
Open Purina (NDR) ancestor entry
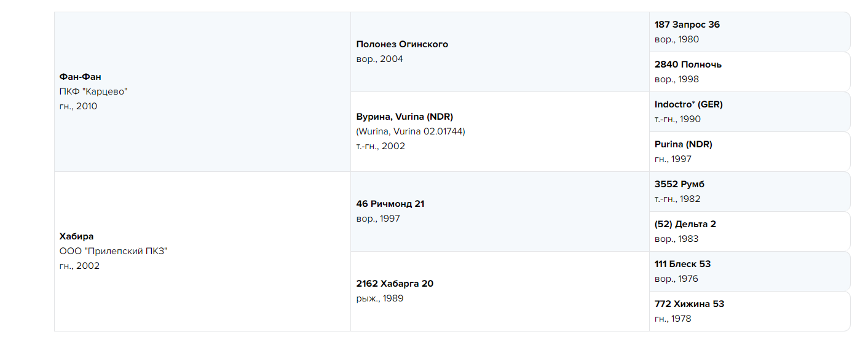(684, 144)
